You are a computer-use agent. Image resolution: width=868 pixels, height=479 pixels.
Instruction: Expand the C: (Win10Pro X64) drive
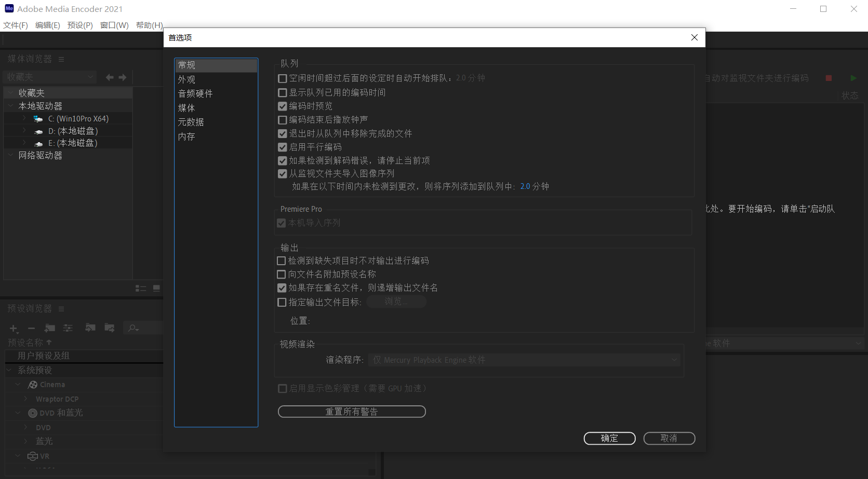click(x=24, y=118)
